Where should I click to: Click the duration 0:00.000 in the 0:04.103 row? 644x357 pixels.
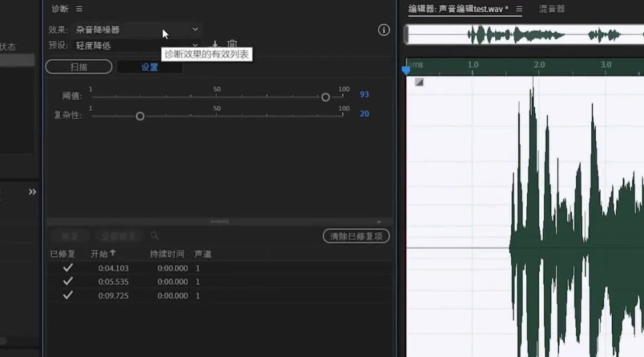[173, 268]
